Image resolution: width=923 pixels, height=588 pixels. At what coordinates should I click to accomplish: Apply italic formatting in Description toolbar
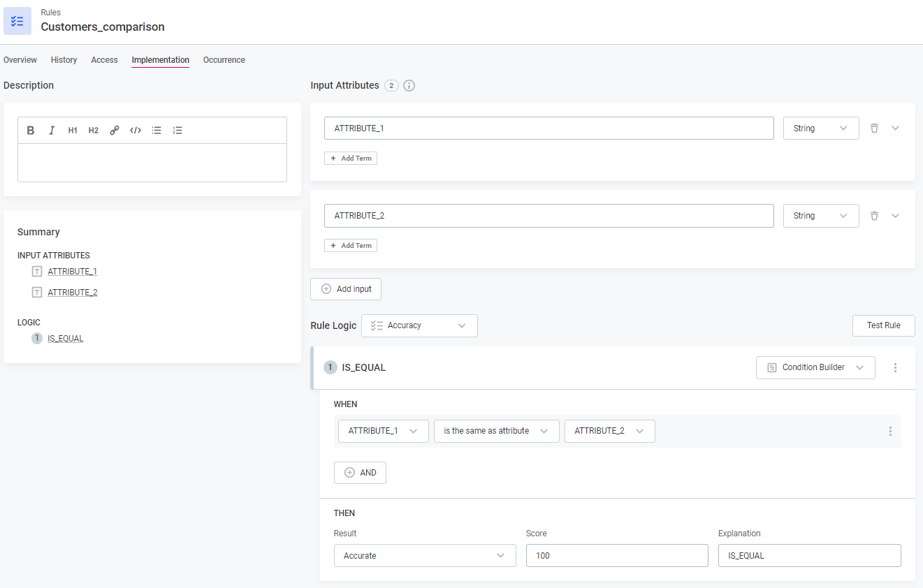coord(52,131)
